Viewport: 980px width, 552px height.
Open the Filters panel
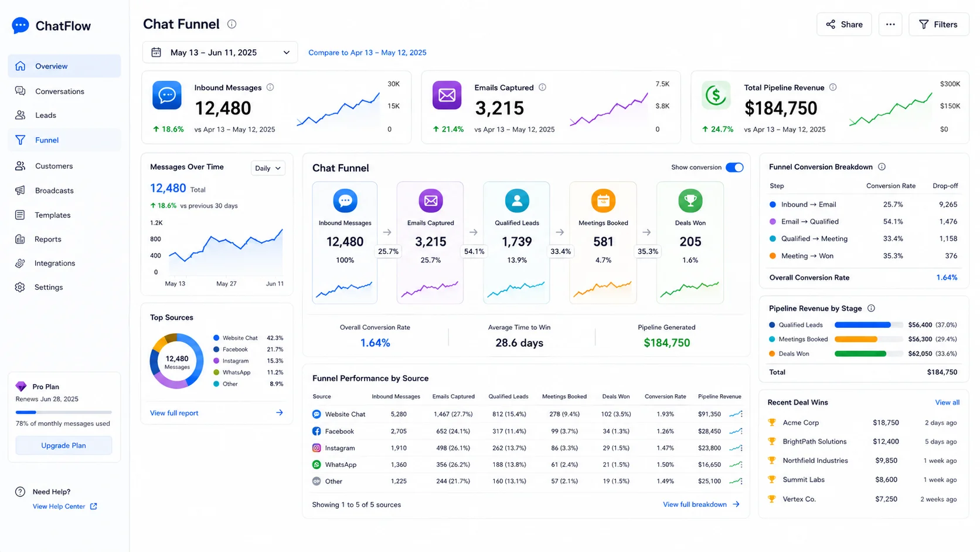pyautogui.click(x=938, y=25)
